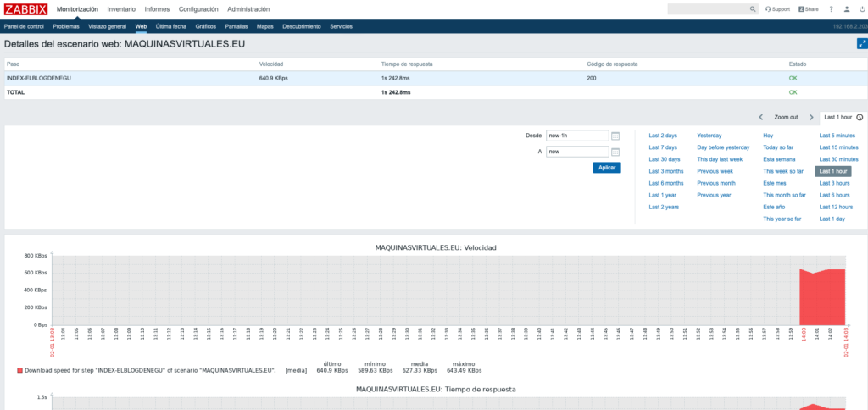The height and width of the screenshot is (410, 868).
Task: Select Previous month range
Action: pos(716,183)
